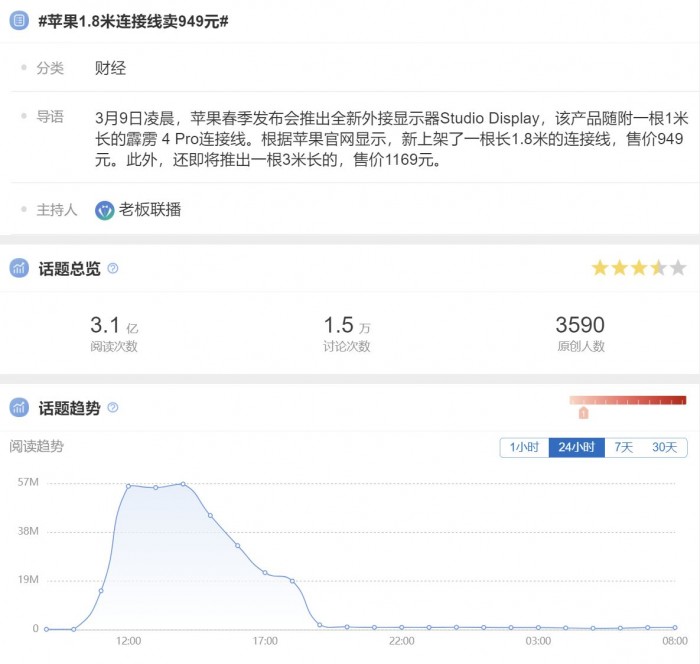The width and height of the screenshot is (700, 664).
Task: Open the #苹果1.8米连接线卖949元# topic title
Action: pyautogui.click(x=133, y=21)
